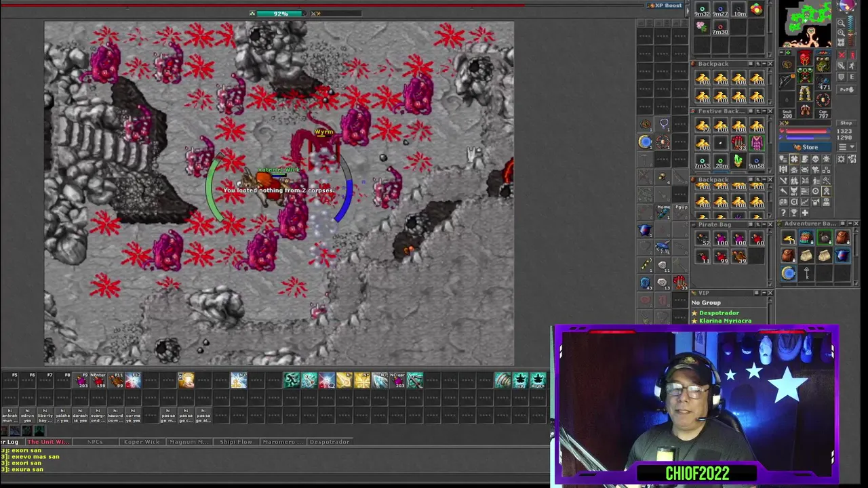This screenshot has width=868, height=488.
Task: Click the XP Boost button
Action: pyautogui.click(x=665, y=5)
